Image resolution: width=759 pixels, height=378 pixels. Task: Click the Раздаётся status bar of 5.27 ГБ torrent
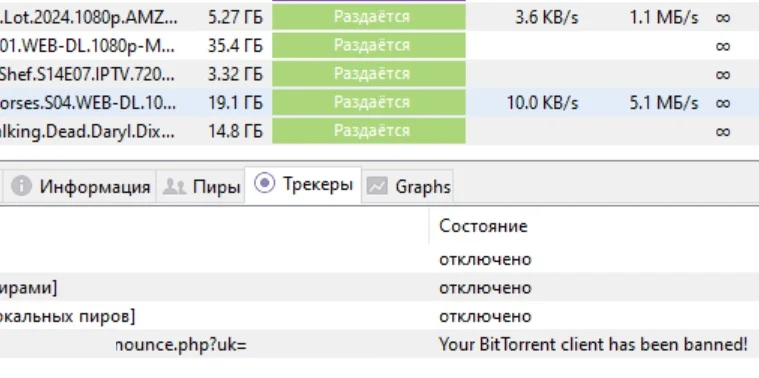(x=369, y=17)
